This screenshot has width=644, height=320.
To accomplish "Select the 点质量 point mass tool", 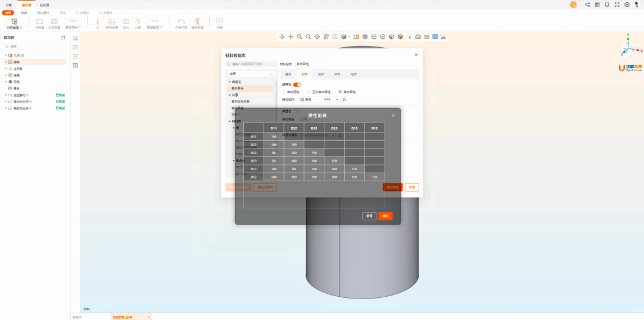I will [x=39, y=24].
